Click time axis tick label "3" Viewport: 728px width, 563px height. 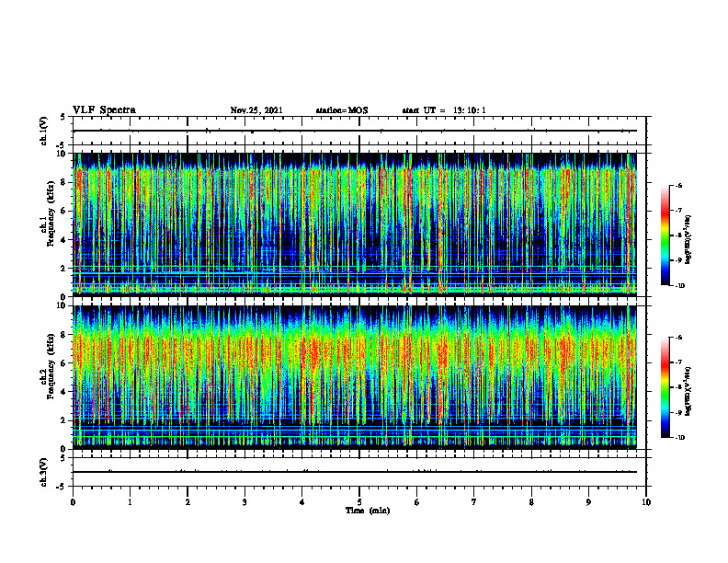(245, 502)
